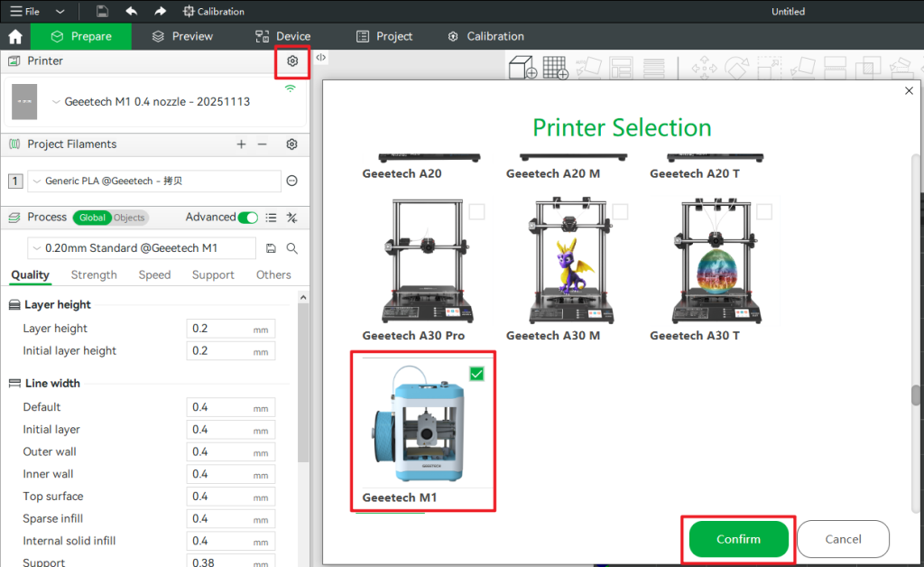The image size is (924, 567).
Task: Toggle the Advanced mode switch
Action: tap(248, 218)
